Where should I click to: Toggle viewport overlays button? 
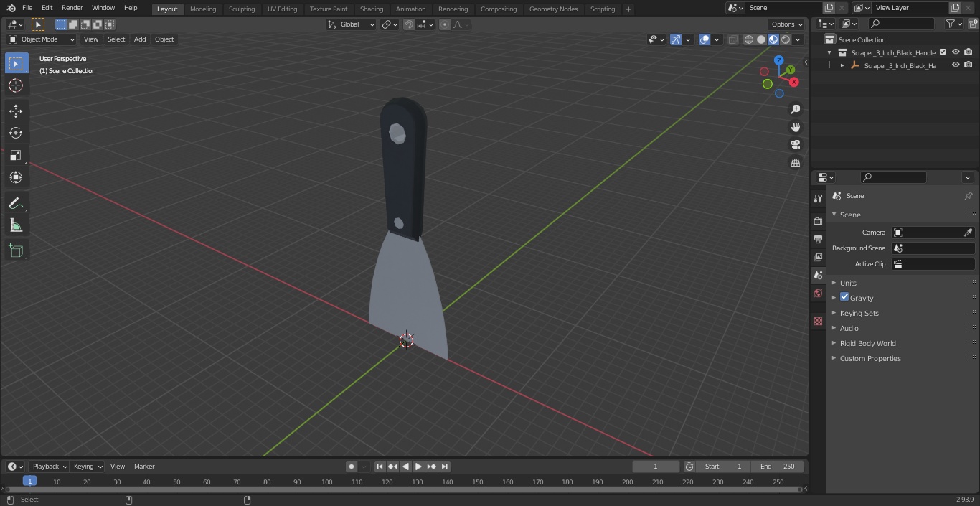(705, 39)
